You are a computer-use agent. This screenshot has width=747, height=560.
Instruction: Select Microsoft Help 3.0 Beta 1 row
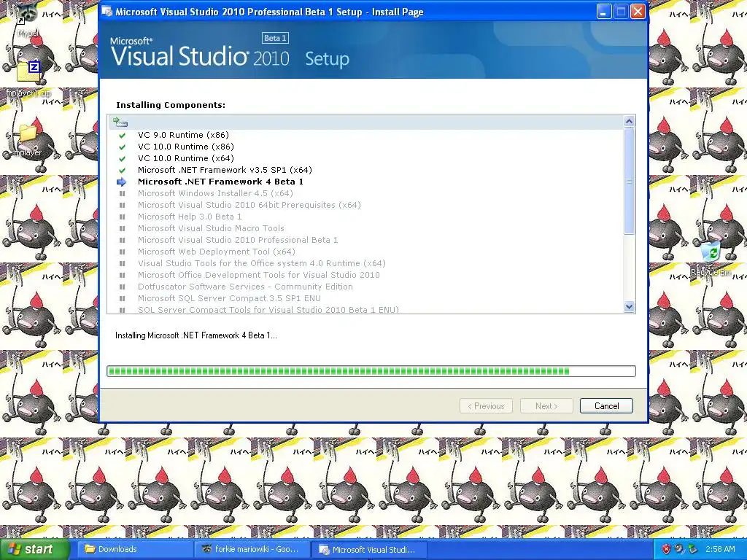coord(190,217)
